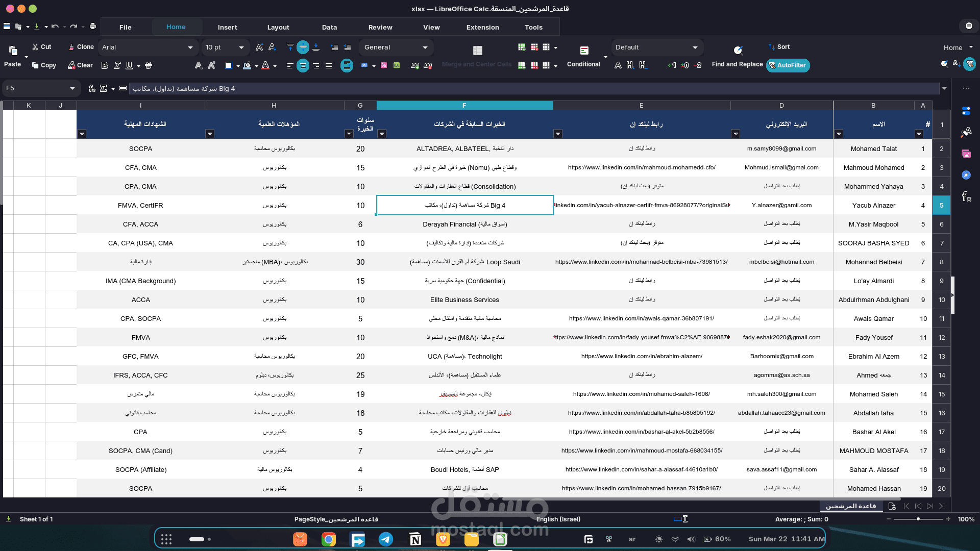This screenshot has height=551, width=980.
Task: Open the Insert tab
Action: pos(227,27)
